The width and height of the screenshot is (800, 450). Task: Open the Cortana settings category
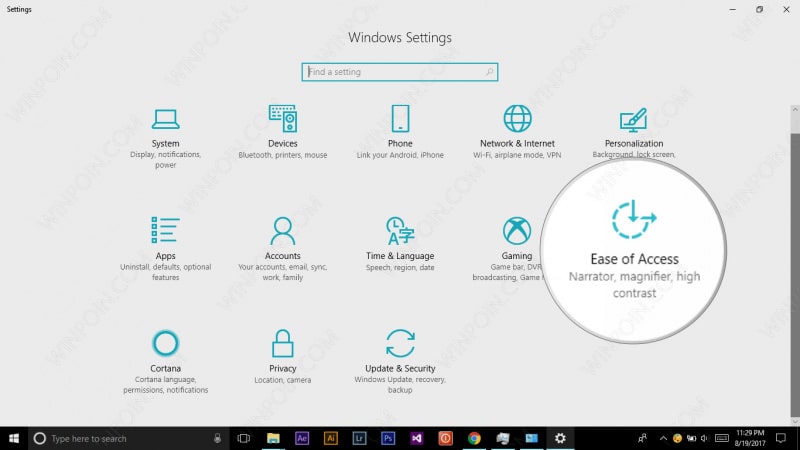tap(165, 362)
